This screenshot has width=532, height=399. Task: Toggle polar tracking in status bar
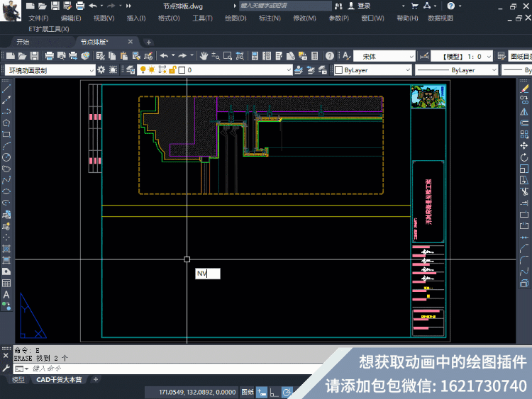[287, 392]
